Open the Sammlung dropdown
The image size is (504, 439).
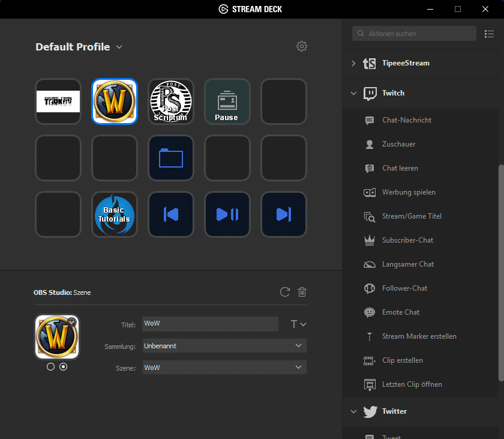224,346
